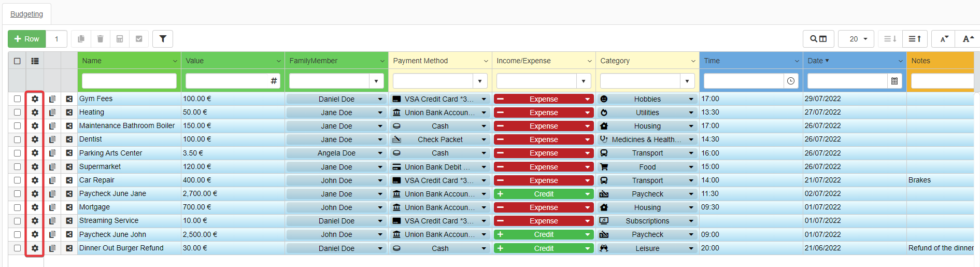The width and height of the screenshot is (980, 267).
Task: Click the Name filter input field
Action: [x=129, y=81]
